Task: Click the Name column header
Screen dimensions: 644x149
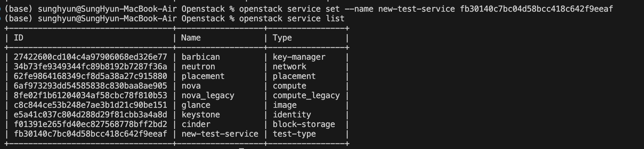Action: click(191, 38)
